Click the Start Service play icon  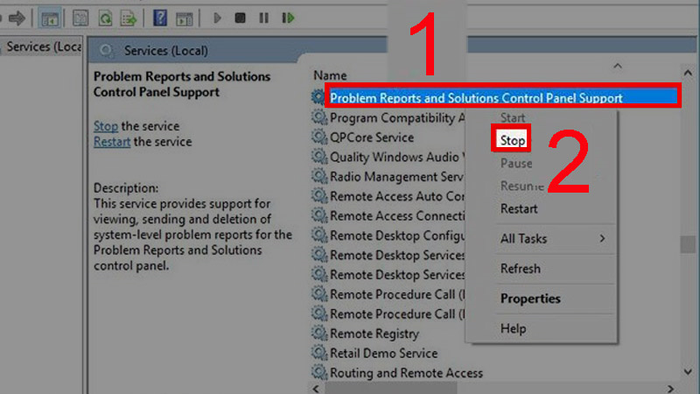(217, 18)
